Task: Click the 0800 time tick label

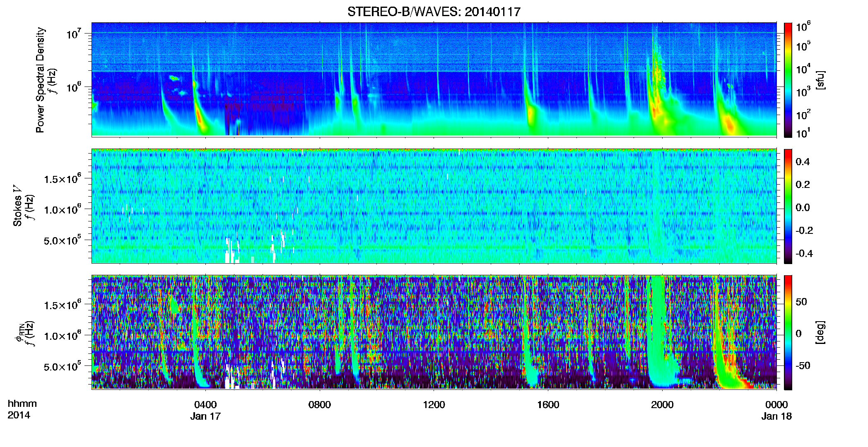Action: pos(320,404)
